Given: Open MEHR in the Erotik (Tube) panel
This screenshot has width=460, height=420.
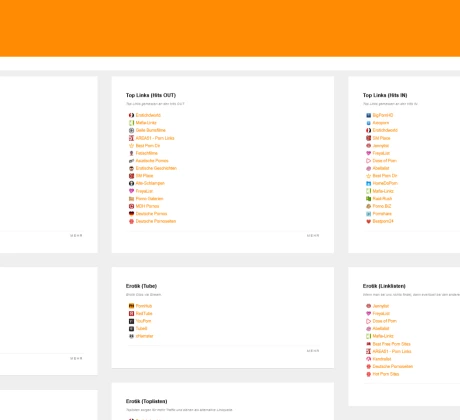Looking at the screenshot, I should pos(313,351).
